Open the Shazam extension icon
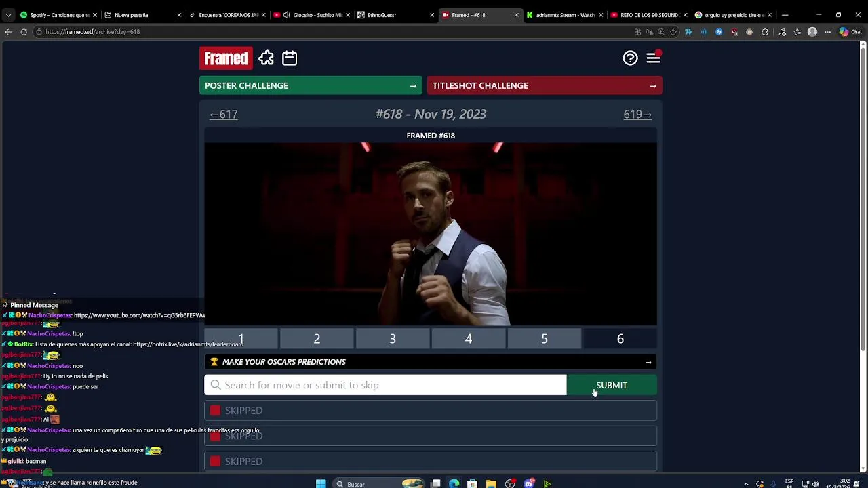Screen dimensions: 868x488 719,32
